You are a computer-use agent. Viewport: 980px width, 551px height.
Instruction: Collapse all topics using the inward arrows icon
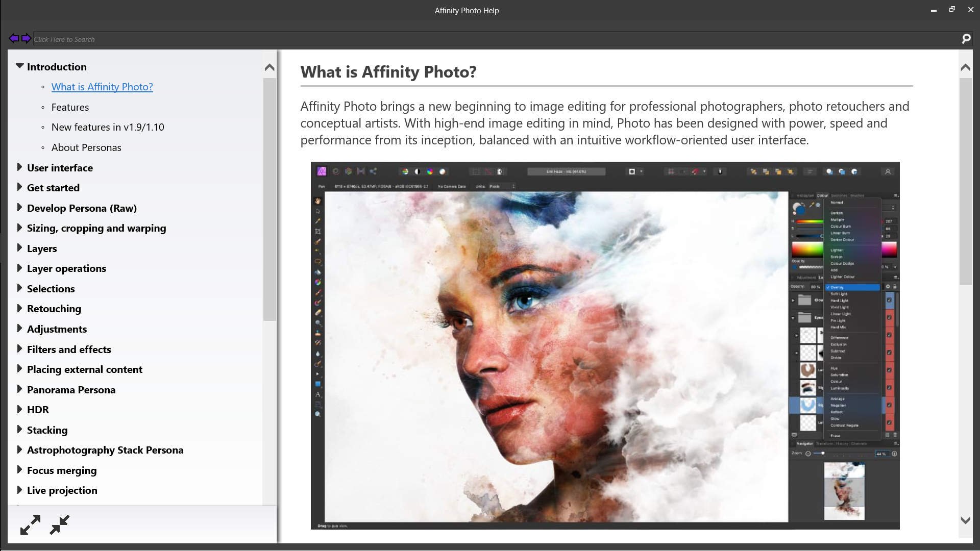tap(60, 524)
